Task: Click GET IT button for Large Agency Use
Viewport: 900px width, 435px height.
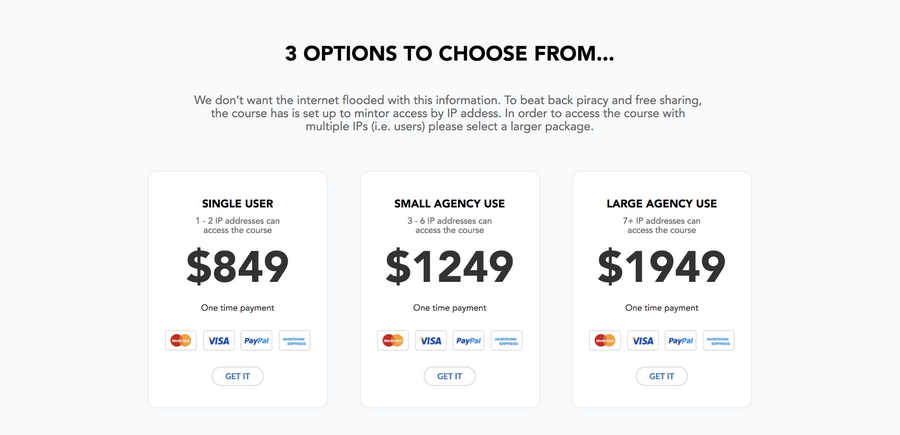Action: pyautogui.click(x=662, y=376)
